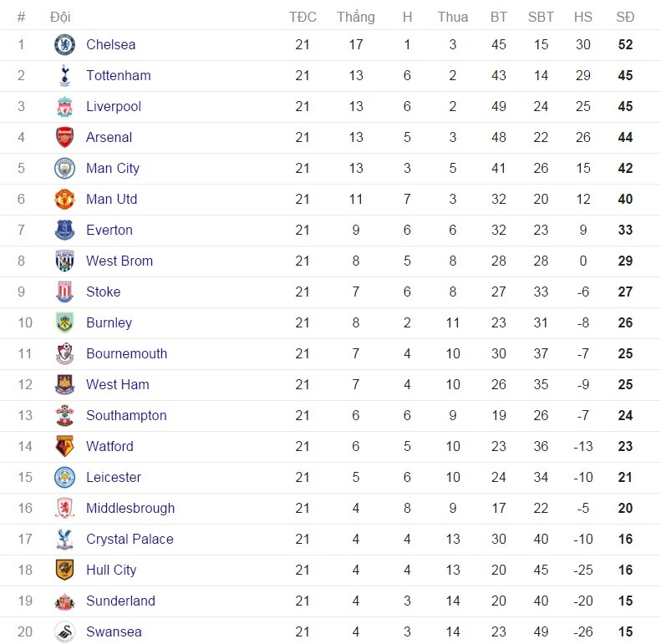Click the Thắng column header
Viewport: 661px width, 644px height.
(356, 17)
